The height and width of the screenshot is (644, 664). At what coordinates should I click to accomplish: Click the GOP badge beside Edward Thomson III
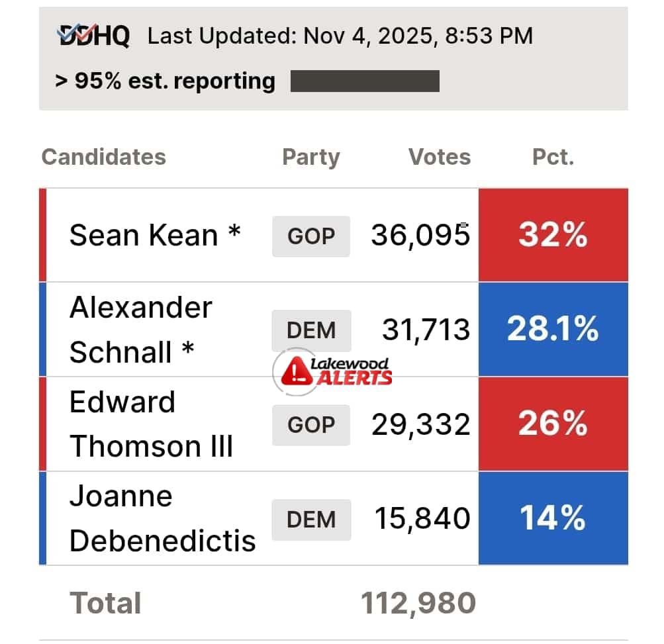[311, 425]
